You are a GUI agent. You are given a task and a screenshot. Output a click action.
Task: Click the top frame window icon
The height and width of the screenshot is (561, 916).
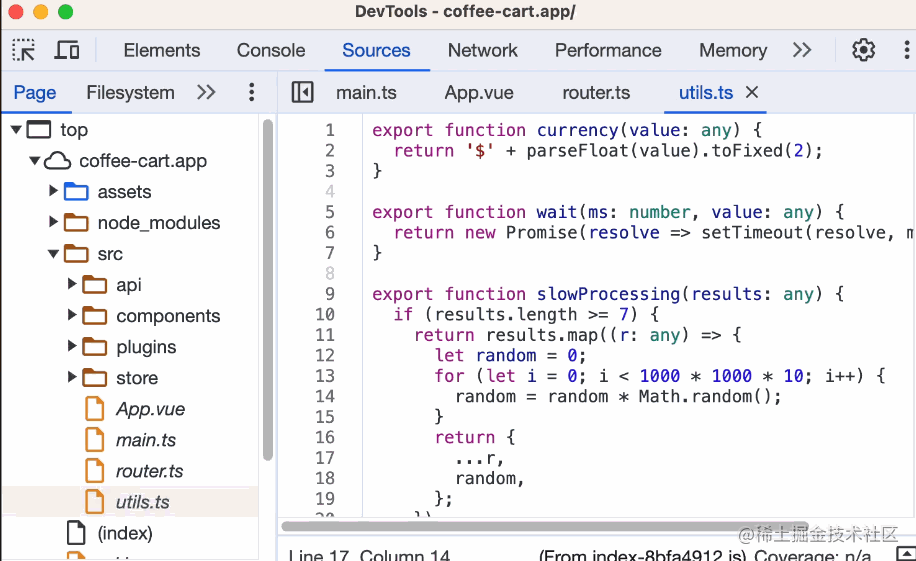click(39, 129)
